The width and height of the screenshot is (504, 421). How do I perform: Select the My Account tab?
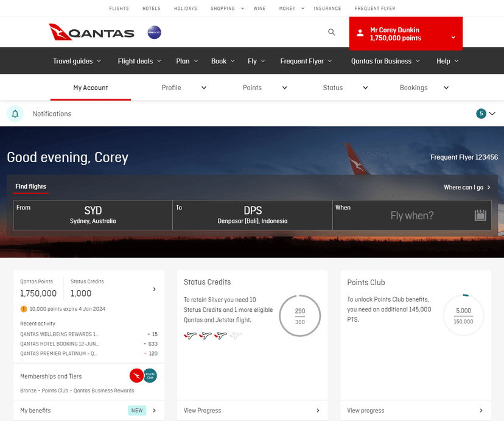[91, 88]
